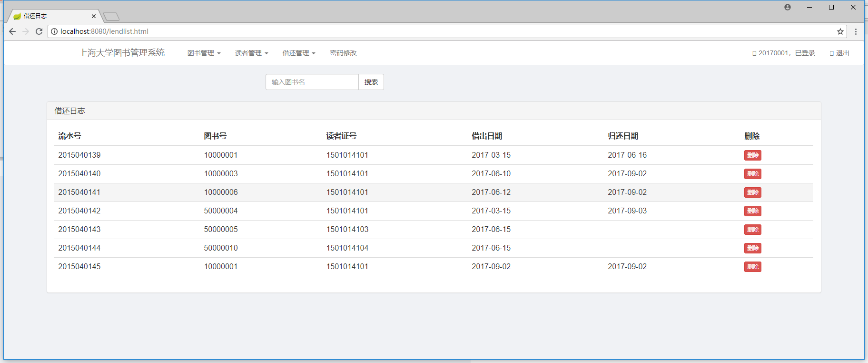Click the site info icon in address bar
The height and width of the screenshot is (363, 868).
click(x=54, y=31)
